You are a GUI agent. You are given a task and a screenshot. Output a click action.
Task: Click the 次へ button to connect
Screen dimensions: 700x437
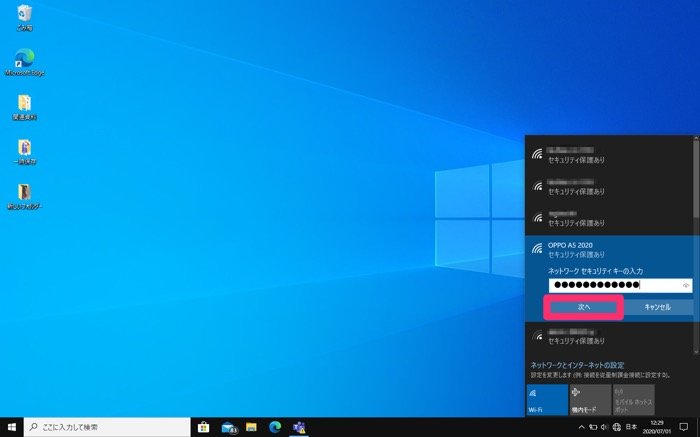[x=583, y=307]
